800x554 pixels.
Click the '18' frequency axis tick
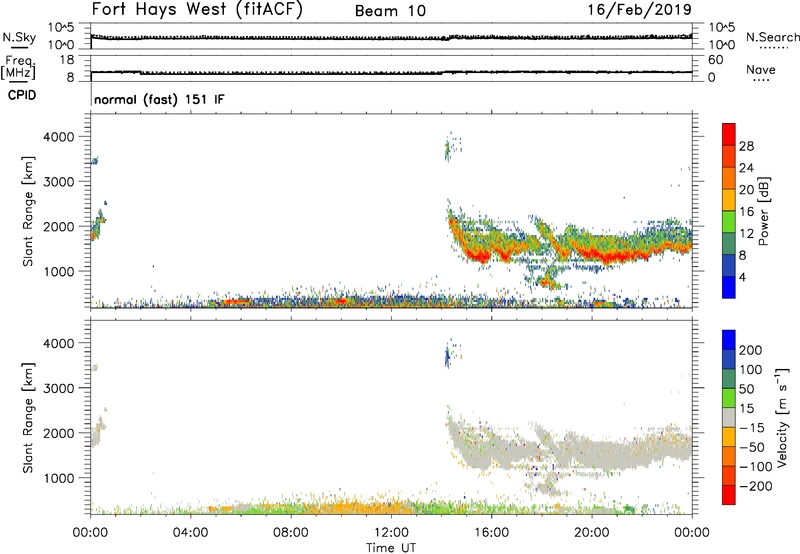coord(67,60)
